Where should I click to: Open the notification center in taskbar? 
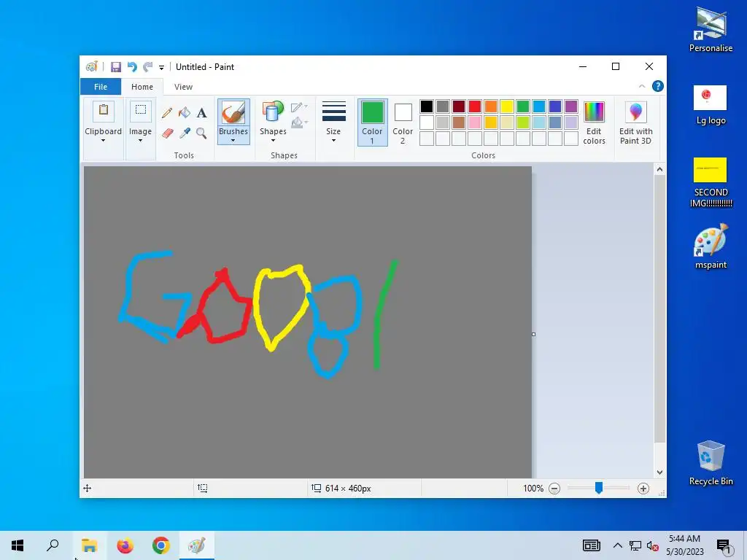724,545
